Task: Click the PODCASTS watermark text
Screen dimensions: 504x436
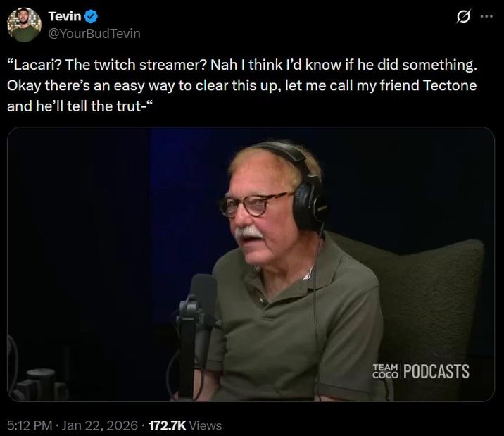Action: pos(436,371)
